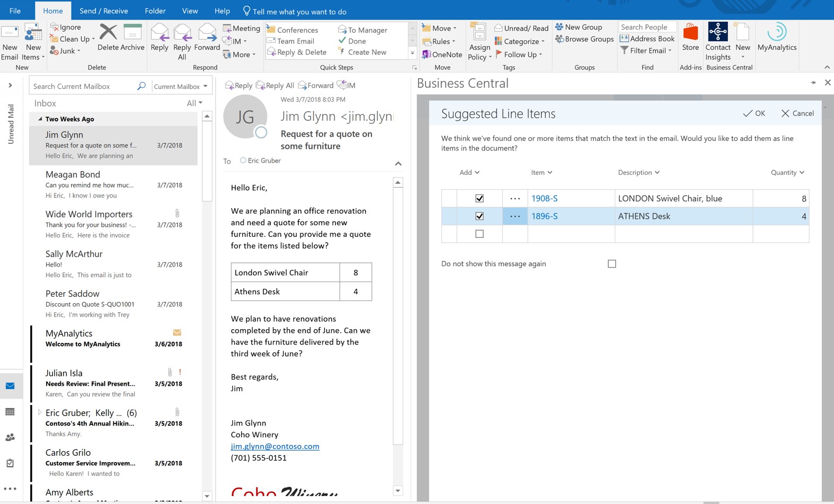The height and width of the screenshot is (504, 834).
Task: Click the ribbon Reply All icon
Action: 182,32
